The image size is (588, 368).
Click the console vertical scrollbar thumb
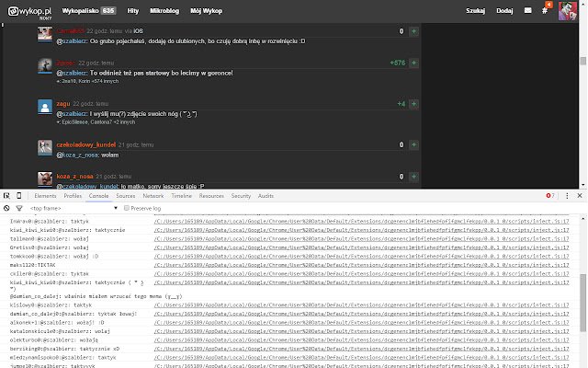[582, 303]
